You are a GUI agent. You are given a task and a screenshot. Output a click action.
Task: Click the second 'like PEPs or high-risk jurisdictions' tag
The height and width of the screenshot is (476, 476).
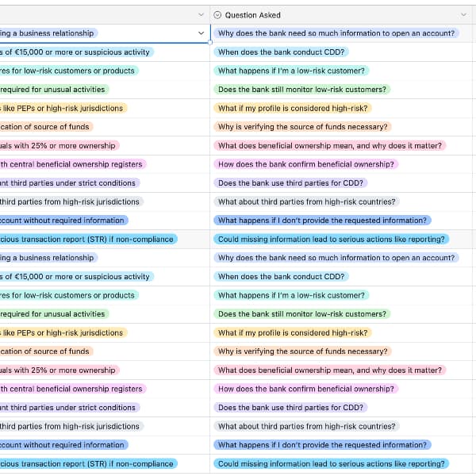[x=63, y=332]
